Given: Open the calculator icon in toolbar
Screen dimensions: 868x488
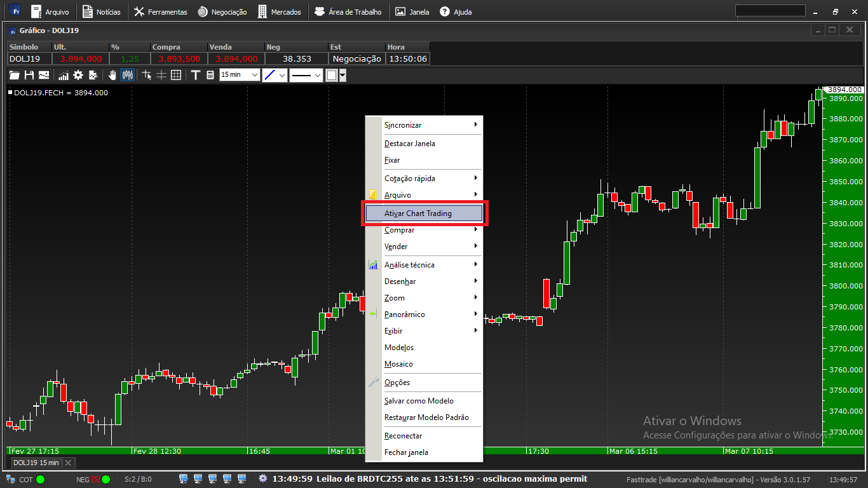Looking at the screenshot, I should [210, 75].
